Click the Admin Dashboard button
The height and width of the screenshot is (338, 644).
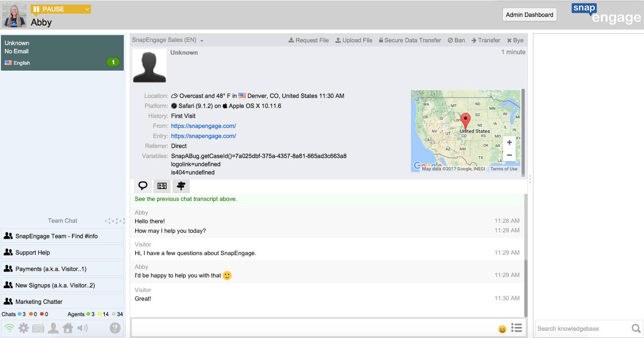pos(529,15)
